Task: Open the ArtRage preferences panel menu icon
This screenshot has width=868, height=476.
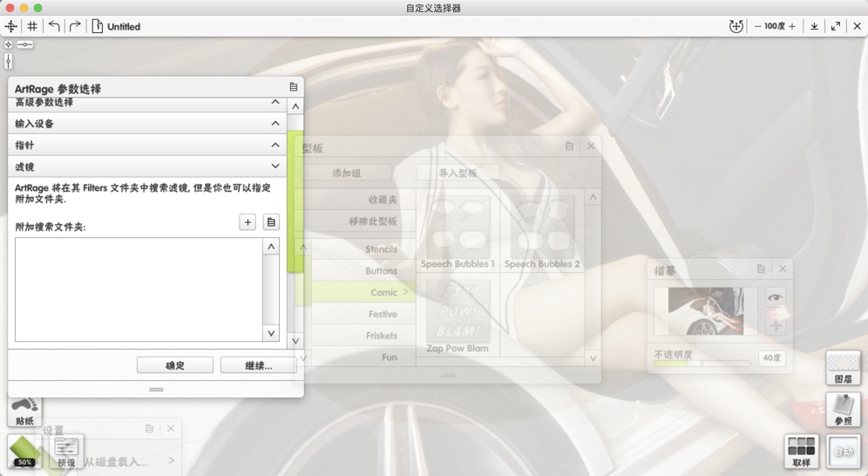Action: (294, 87)
